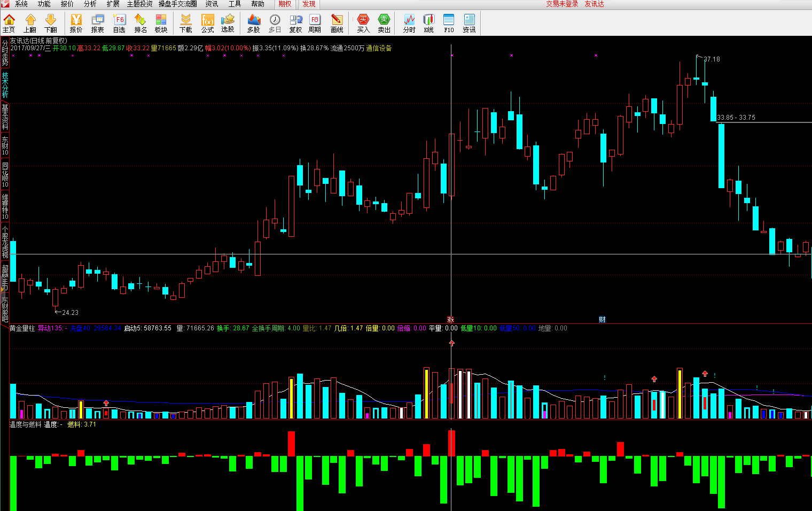Click the 周期 F8 period icon

pos(315,24)
